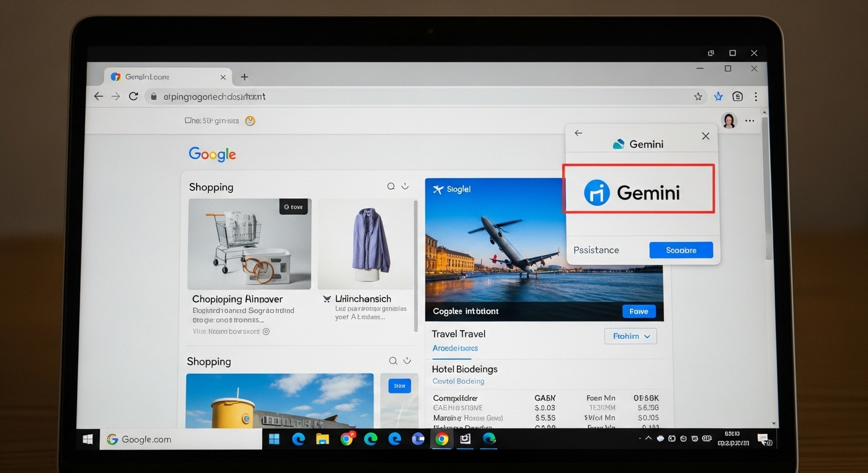Open the shopping cart product image

(x=250, y=244)
